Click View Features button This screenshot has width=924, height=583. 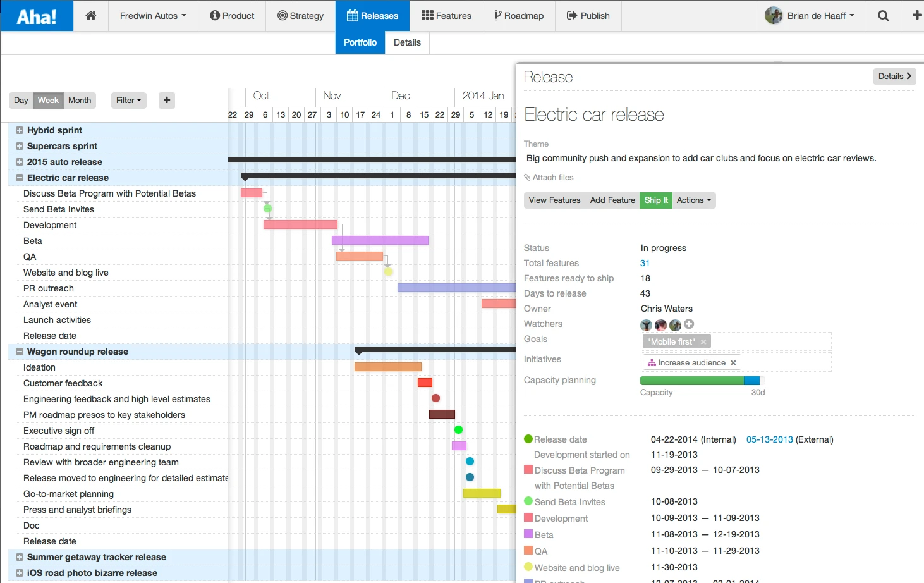click(554, 200)
